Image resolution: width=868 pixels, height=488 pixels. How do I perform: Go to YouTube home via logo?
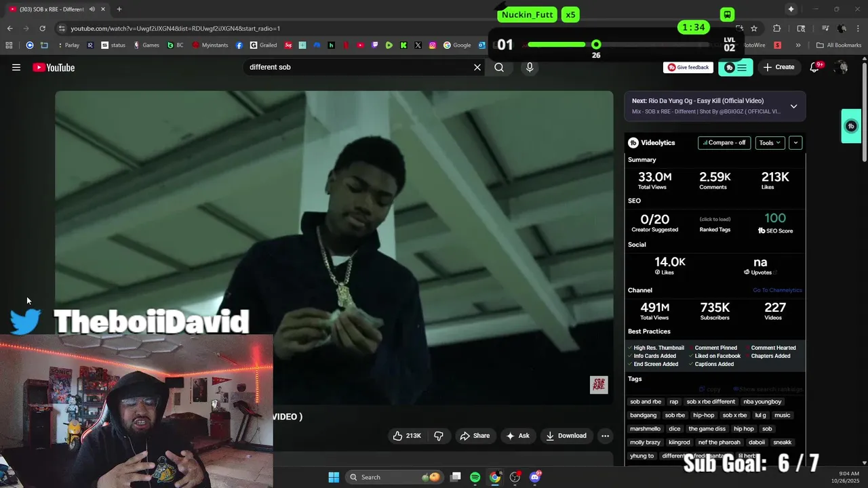click(x=54, y=67)
